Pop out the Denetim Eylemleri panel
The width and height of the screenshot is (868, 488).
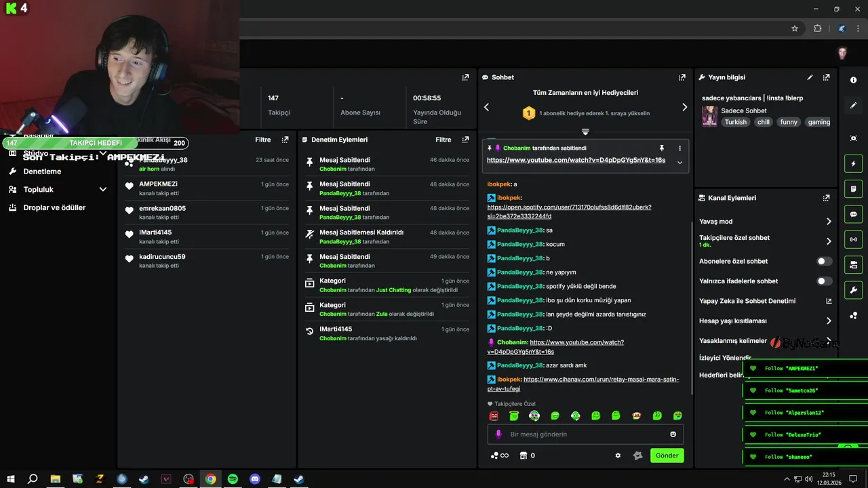pos(465,140)
